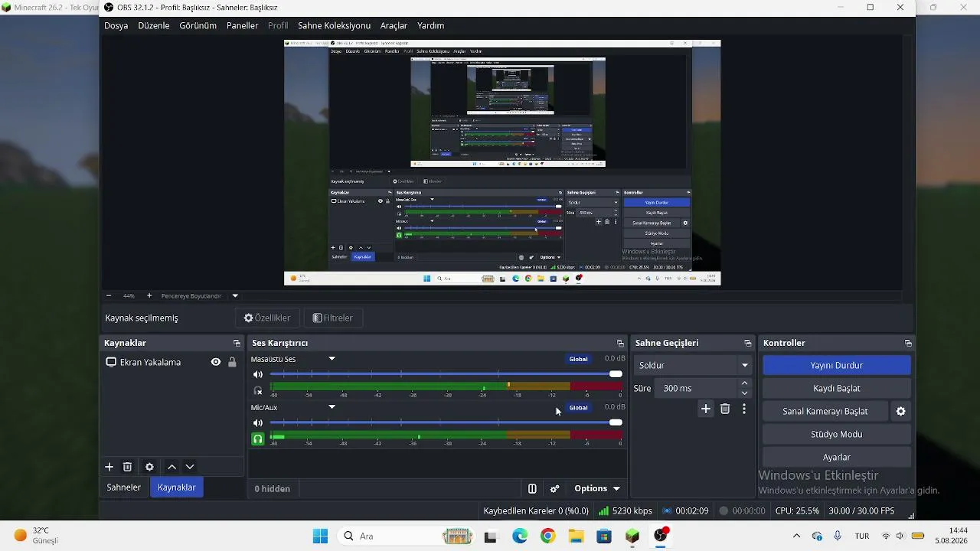This screenshot has width=980, height=551.
Task: Toggle the green monitoring headphones for Mic/Aux
Action: [258, 439]
